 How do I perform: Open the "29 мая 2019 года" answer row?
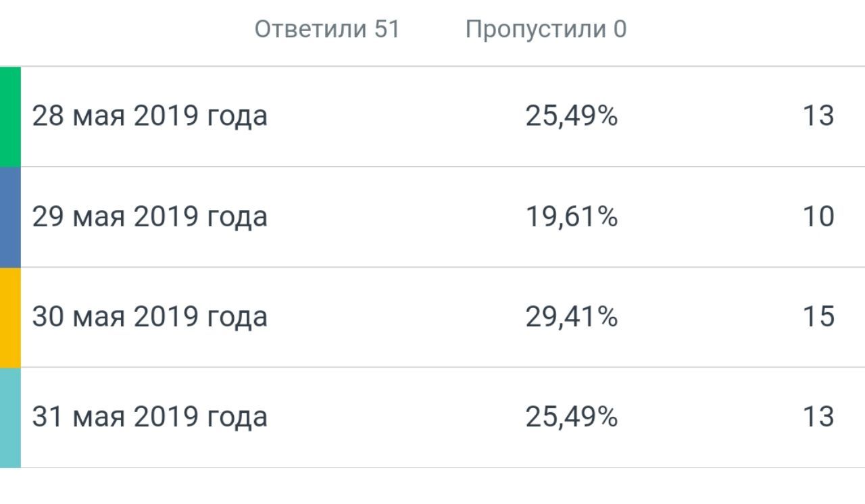click(432, 217)
